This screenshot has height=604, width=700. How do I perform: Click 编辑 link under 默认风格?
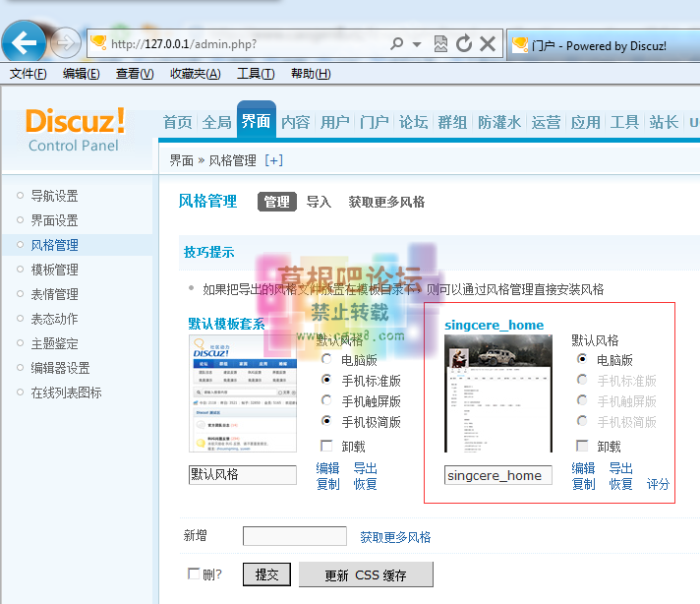point(327,467)
